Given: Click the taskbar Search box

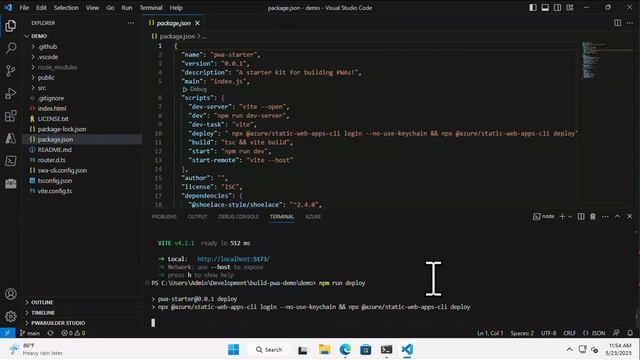Looking at the screenshot, I should click(x=269, y=349).
